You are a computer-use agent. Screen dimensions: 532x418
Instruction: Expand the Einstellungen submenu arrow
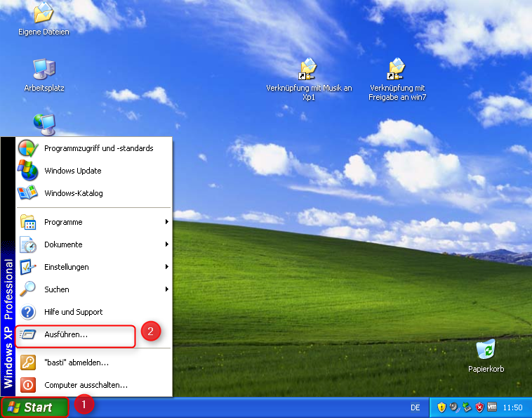click(167, 267)
